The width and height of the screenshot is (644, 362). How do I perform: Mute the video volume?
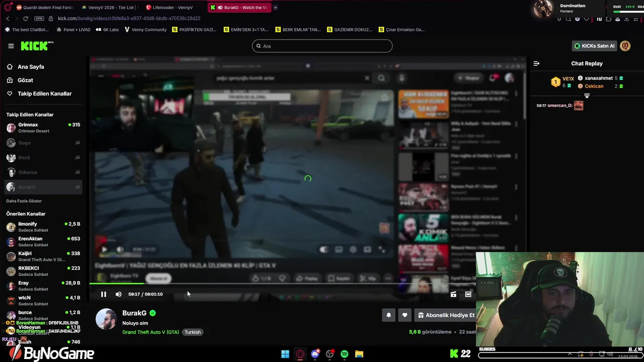[118, 294]
